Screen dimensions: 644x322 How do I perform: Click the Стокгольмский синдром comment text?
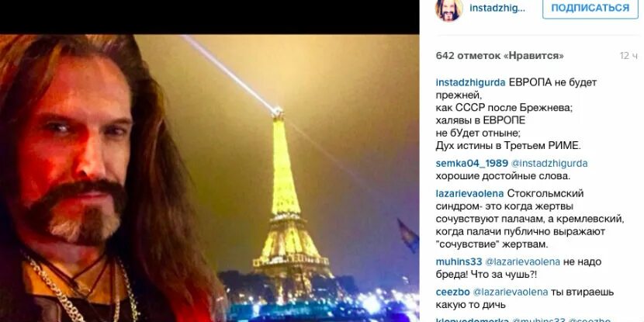(530, 219)
